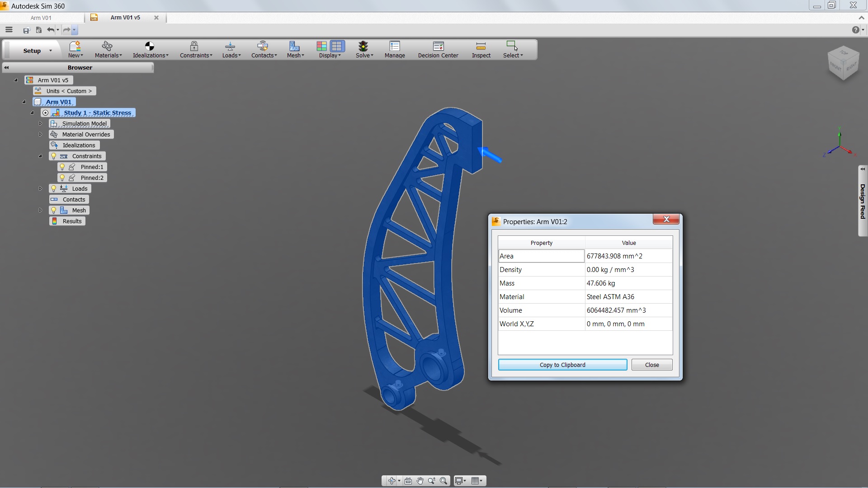The image size is (868, 488).
Task: Click the Close button in Properties dialog
Action: [x=651, y=365]
